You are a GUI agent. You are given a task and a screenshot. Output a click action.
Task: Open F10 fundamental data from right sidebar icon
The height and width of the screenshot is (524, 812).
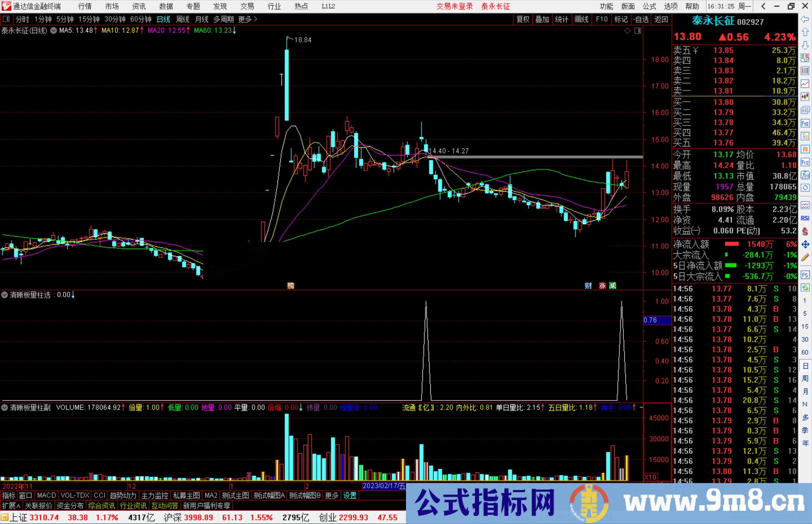[x=805, y=123]
